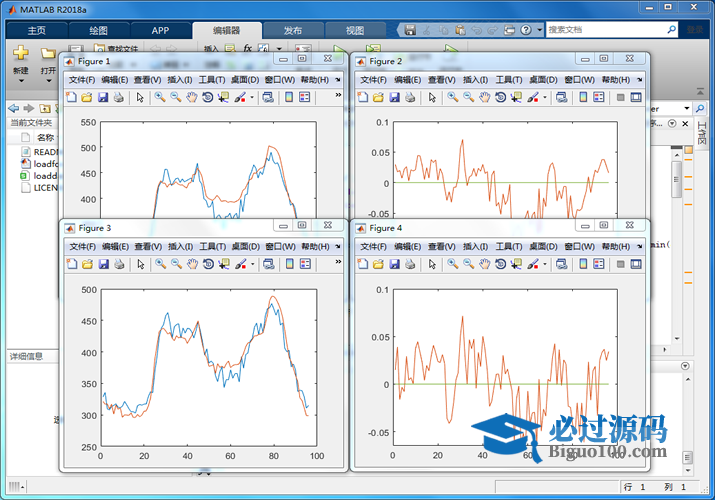715x500 pixels.
Task: Click Hide Plot Tools icon in Figure 2
Action: 620,97
